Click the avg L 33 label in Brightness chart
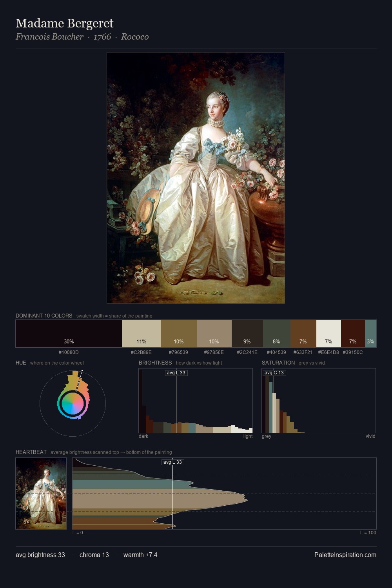The height and width of the screenshot is (588, 392). pyautogui.click(x=176, y=373)
